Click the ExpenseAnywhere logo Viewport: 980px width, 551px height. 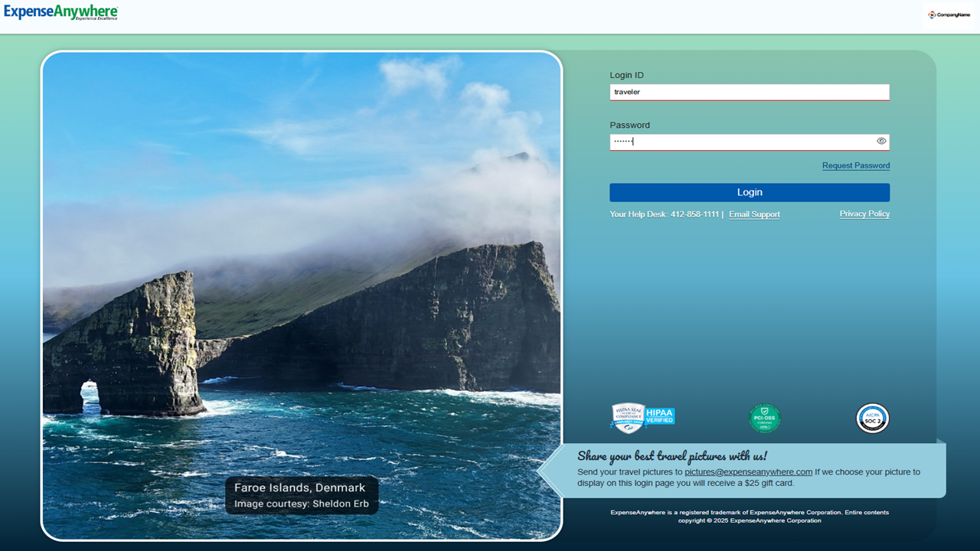pyautogui.click(x=60, y=13)
